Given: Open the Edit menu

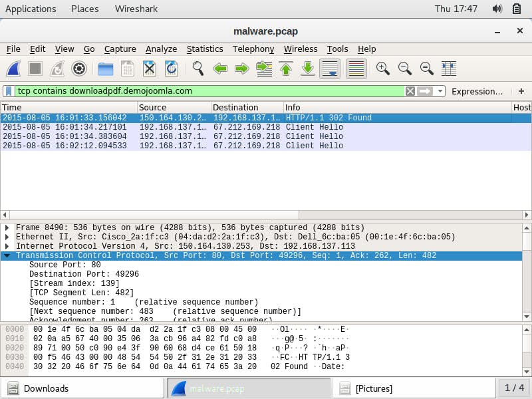Looking at the screenshot, I should [x=38, y=49].
